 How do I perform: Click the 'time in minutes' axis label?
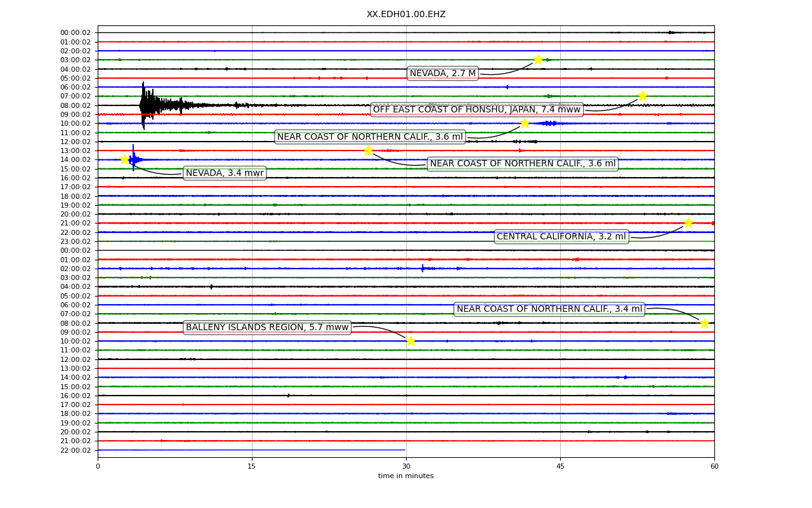coord(406,476)
